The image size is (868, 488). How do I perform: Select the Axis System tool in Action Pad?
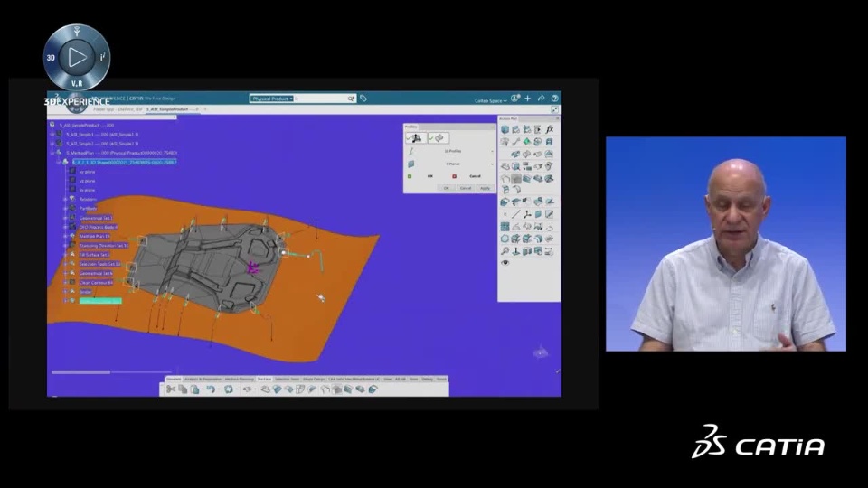click(527, 214)
